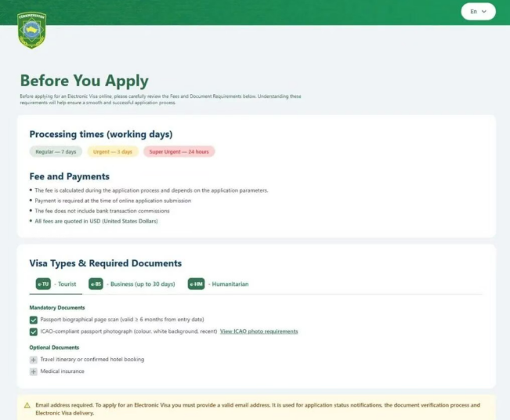Click the plus icon beside Travel itinerary

(x=33, y=360)
